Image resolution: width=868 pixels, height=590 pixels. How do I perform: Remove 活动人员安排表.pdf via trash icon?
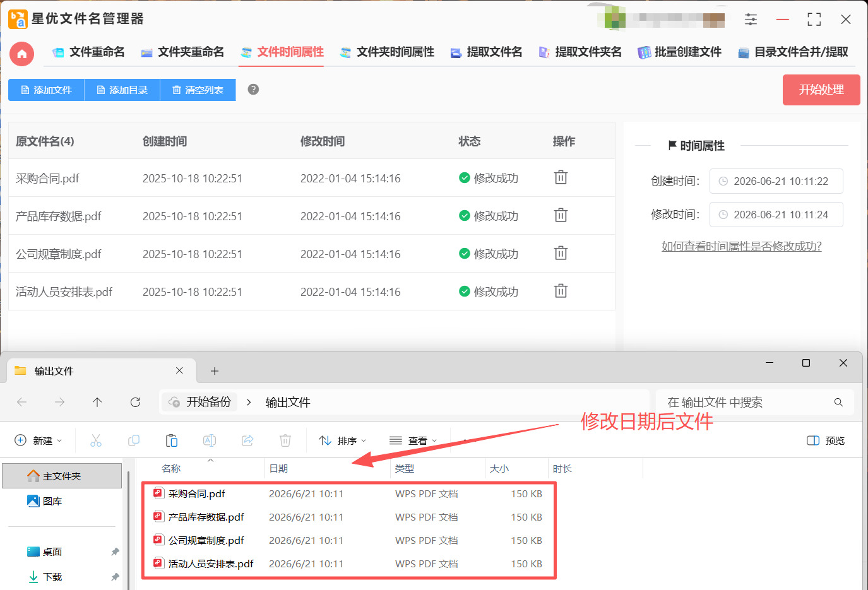(x=561, y=291)
